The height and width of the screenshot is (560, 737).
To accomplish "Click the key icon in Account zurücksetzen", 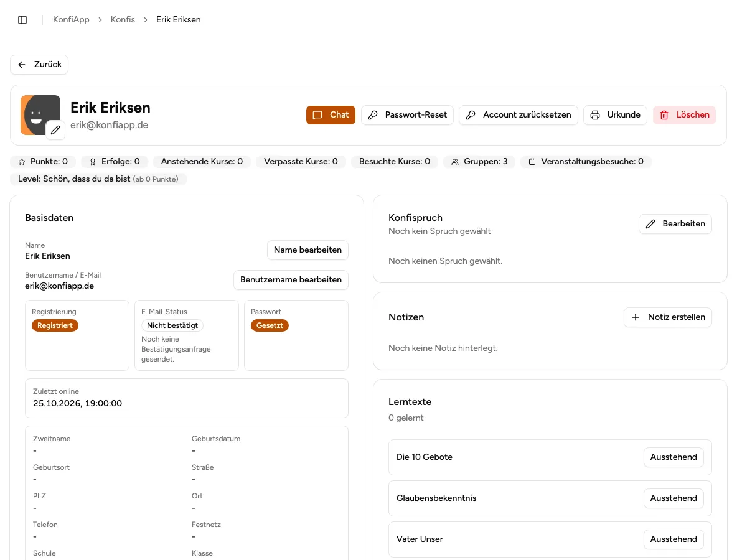I will pos(471,115).
